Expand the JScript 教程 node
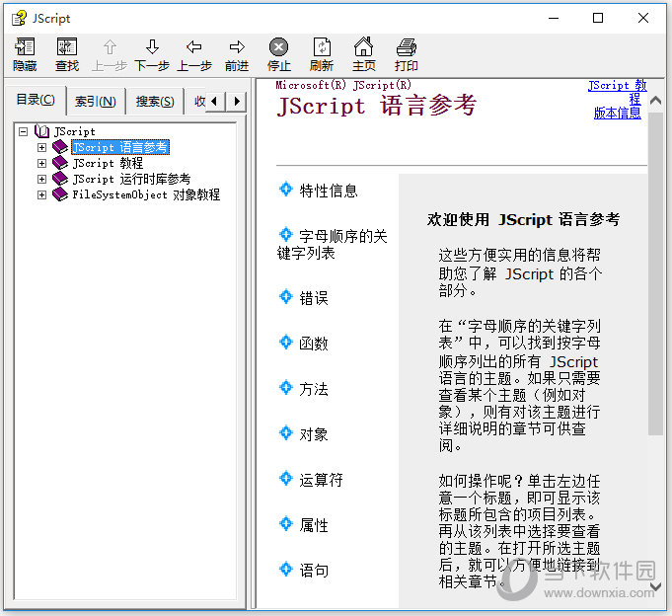 pos(41,163)
